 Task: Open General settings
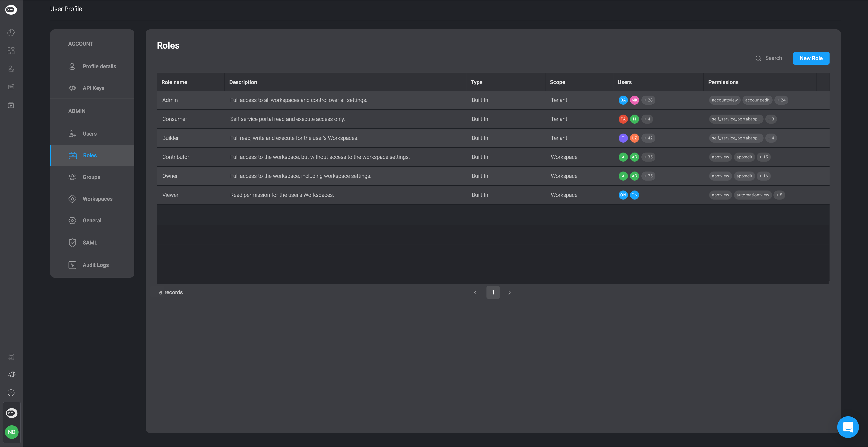(92, 221)
